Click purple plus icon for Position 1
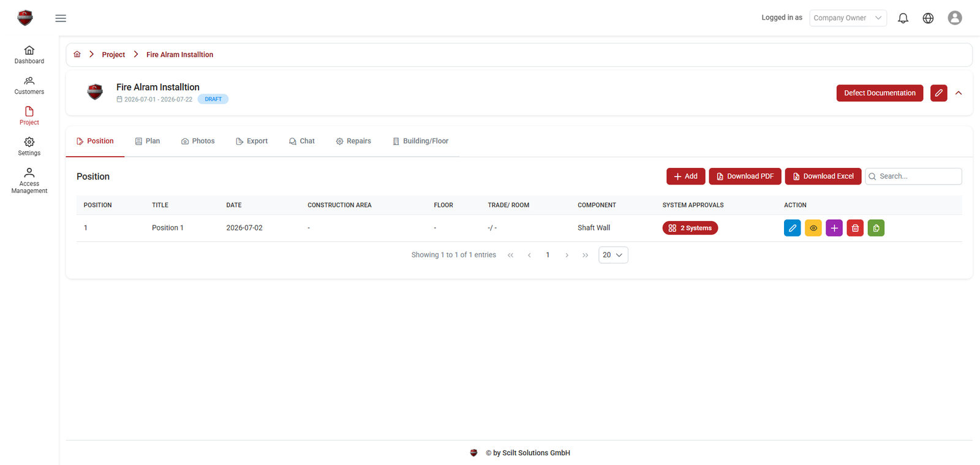Image resolution: width=980 pixels, height=465 pixels. point(834,228)
